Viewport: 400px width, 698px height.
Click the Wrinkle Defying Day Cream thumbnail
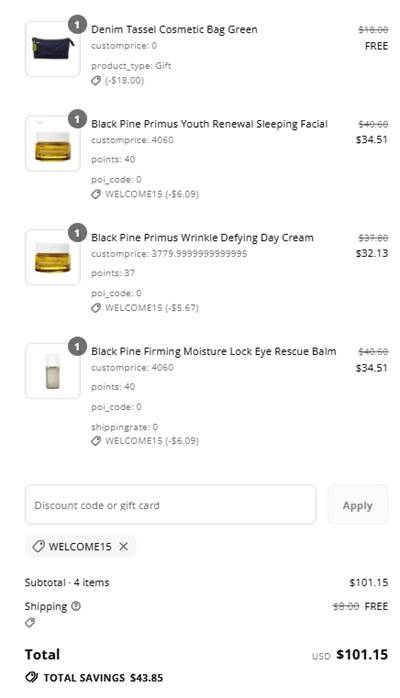pyautogui.click(x=53, y=257)
